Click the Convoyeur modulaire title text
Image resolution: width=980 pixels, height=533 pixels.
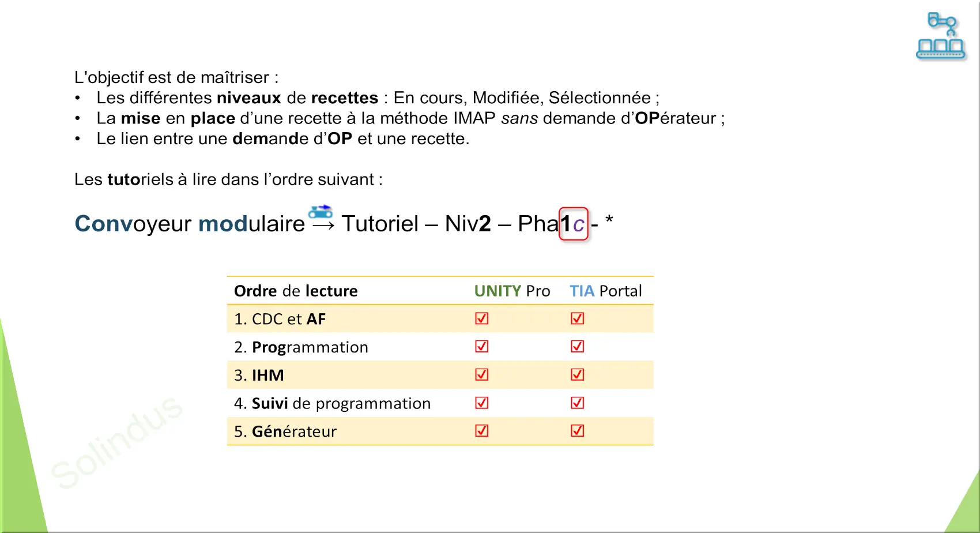pyautogui.click(x=190, y=224)
